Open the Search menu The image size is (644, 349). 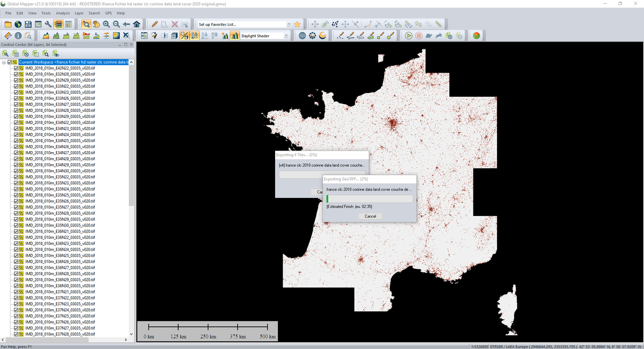pos(94,13)
